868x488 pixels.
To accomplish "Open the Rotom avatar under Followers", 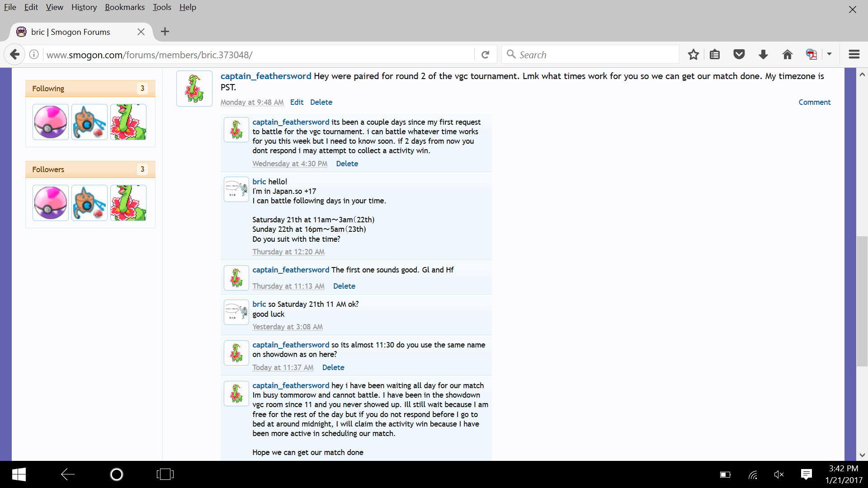I will 90,203.
